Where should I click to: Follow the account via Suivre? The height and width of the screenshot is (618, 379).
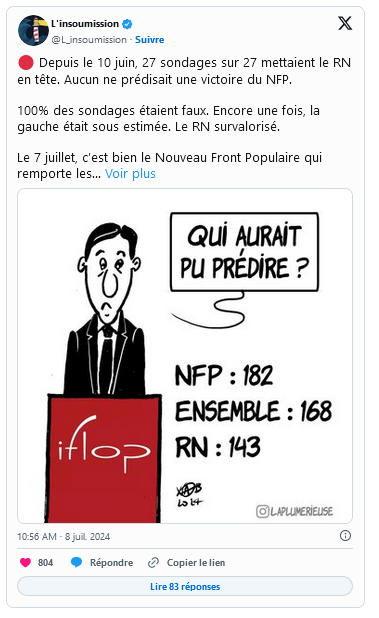[x=150, y=40]
